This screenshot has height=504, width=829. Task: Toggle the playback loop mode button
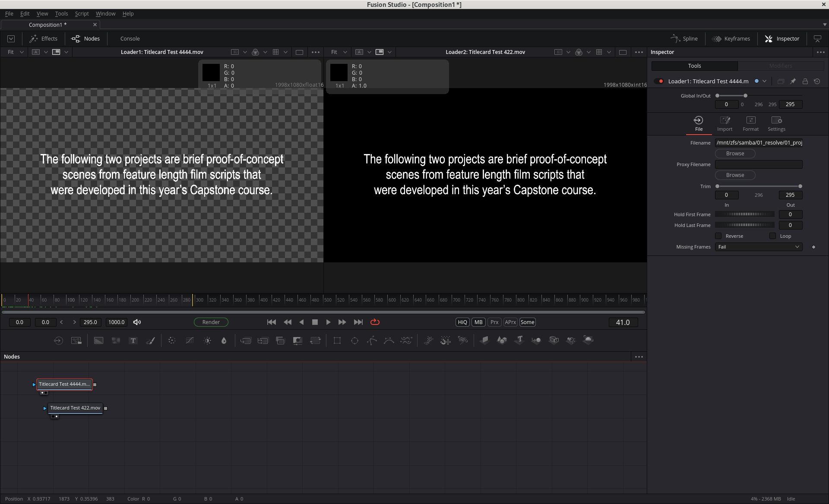pos(375,322)
